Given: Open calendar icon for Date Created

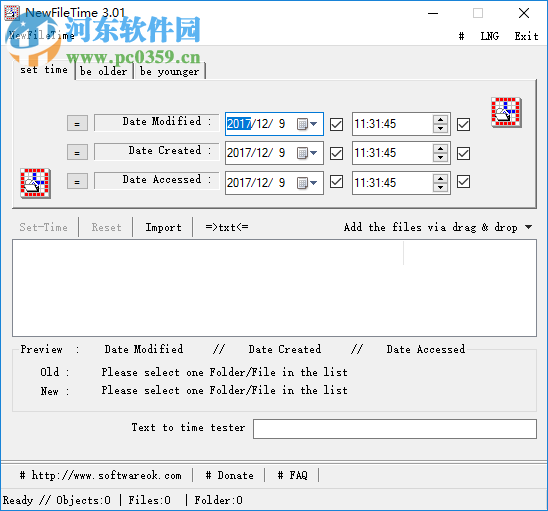Looking at the screenshot, I should point(302,153).
